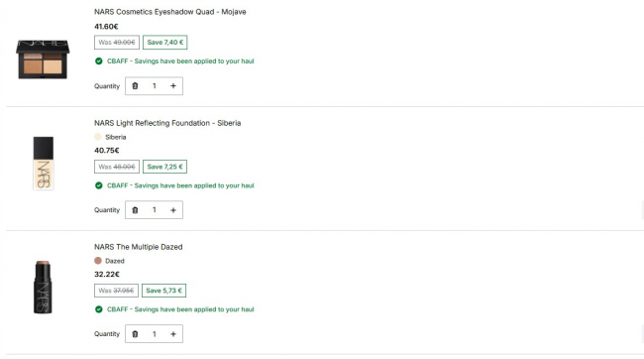
Task: Click The Multiple stick product thumbnail
Action: pos(43,287)
